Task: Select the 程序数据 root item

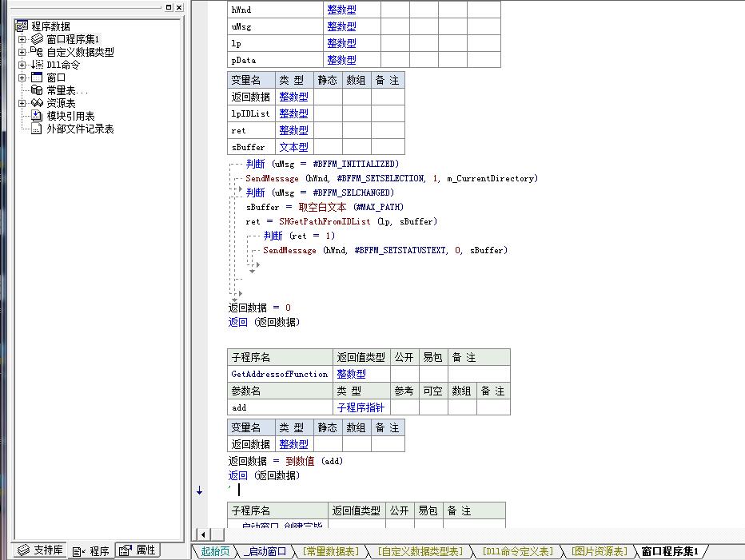Action: tap(51, 26)
